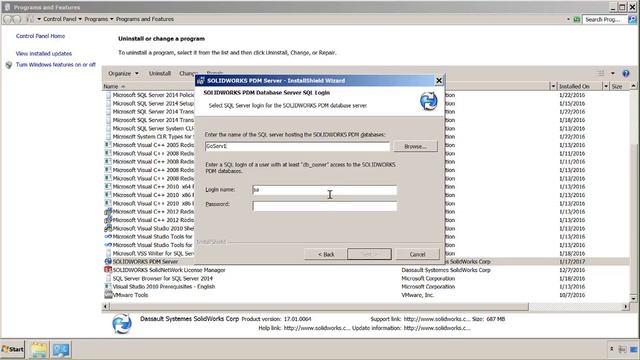Click the scroll right arrow of list
This screenshot has width=640, height=360.
coord(626,307)
